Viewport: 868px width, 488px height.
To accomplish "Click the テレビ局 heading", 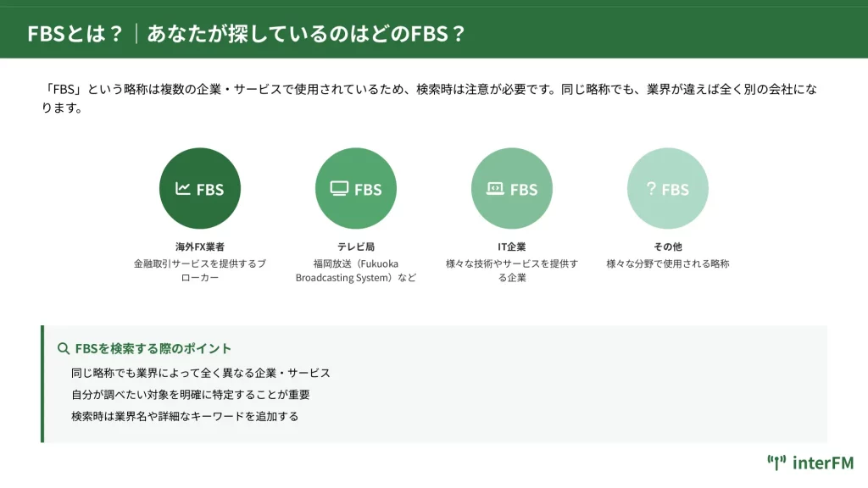I will point(355,247).
